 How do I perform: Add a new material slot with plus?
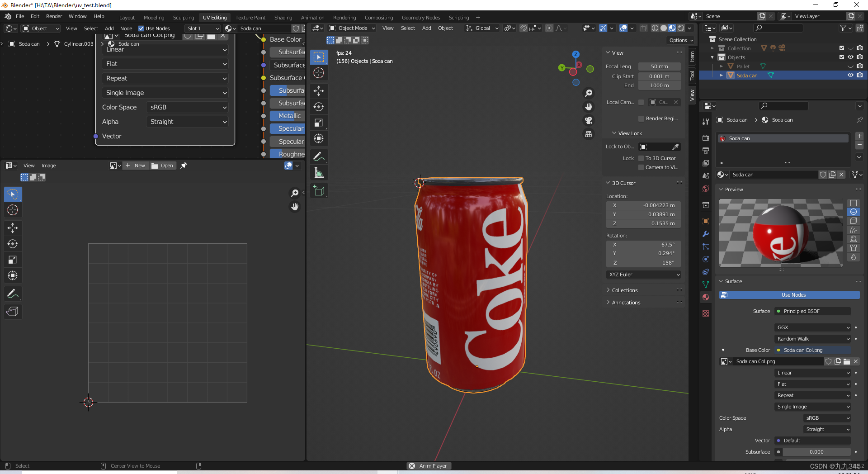point(859,136)
